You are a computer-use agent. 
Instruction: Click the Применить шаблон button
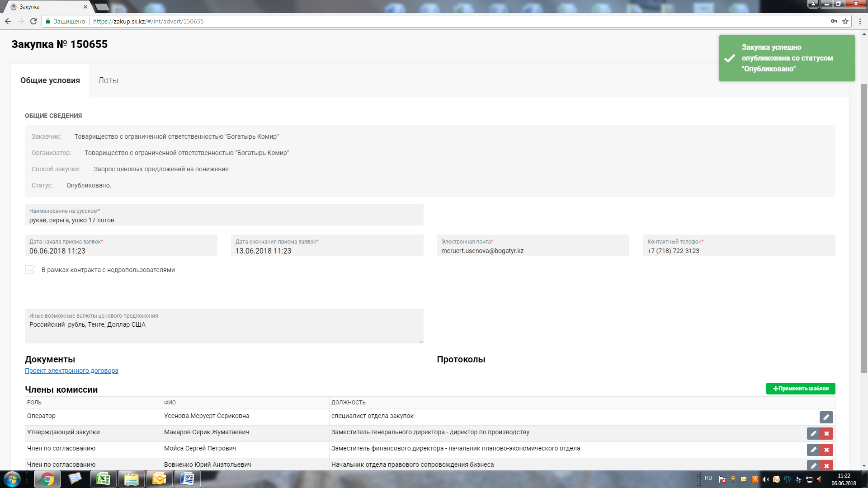(801, 389)
